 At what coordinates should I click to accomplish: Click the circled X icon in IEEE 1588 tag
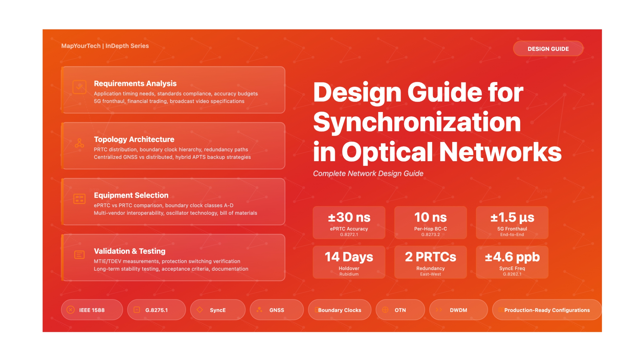pyautogui.click(x=71, y=310)
